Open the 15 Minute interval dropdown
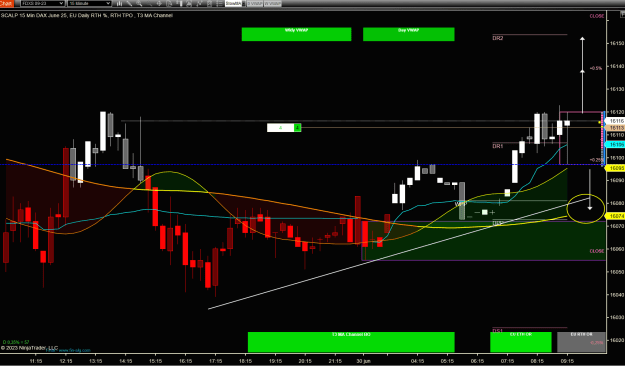Viewport: 625px width, 366px height. pyautogui.click(x=89, y=3)
